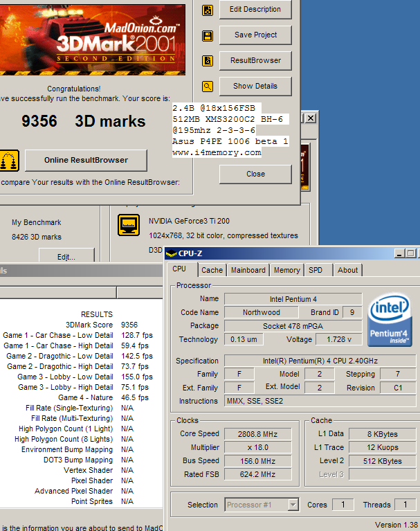This screenshot has width=420, height=531.
Task: Click the X close button behind the score dialog
Action: click(x=311, y=118)
